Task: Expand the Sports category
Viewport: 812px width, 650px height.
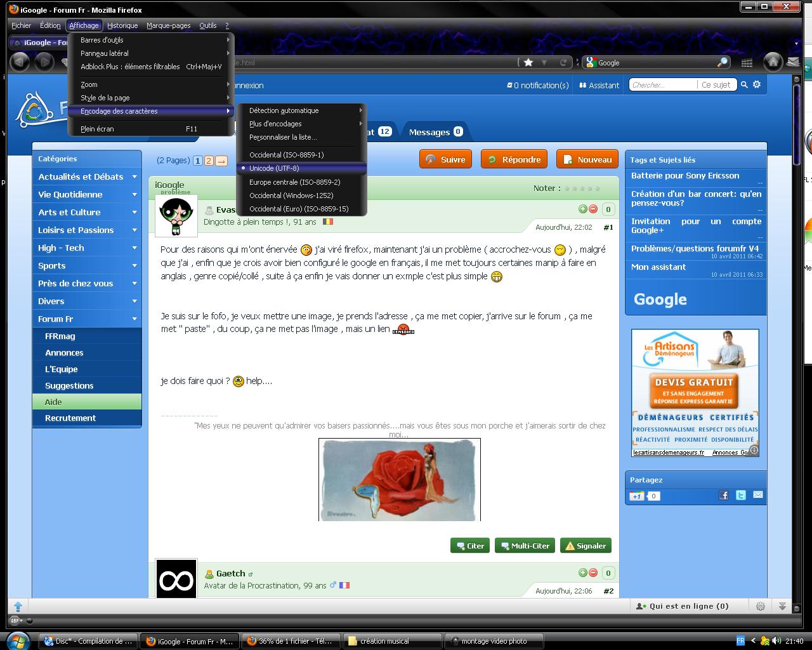Action: tap(87, 265)
